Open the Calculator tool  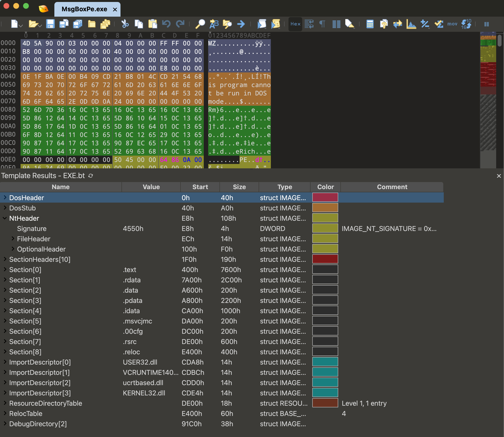click(370, 24)
